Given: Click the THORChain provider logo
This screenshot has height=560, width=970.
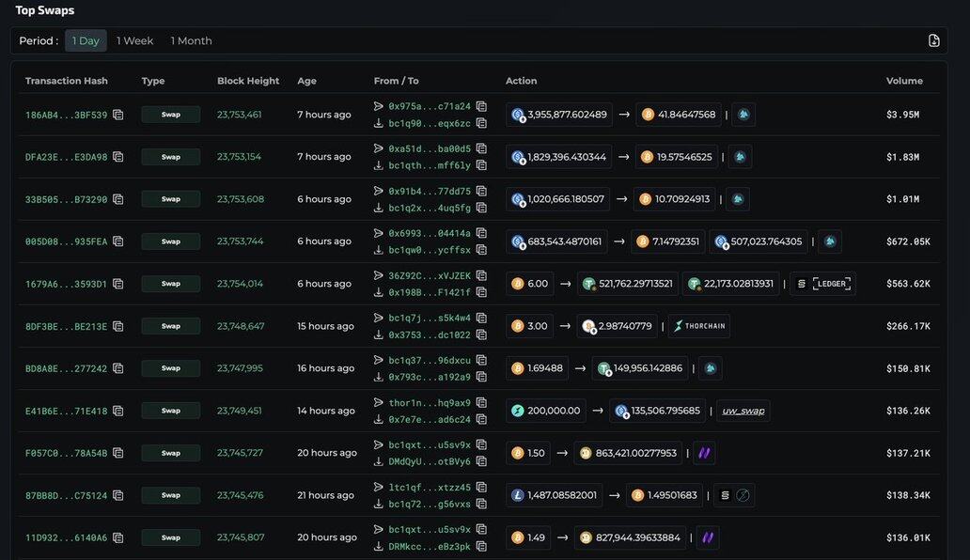Looking at the screenshot, I should point(698,326).
